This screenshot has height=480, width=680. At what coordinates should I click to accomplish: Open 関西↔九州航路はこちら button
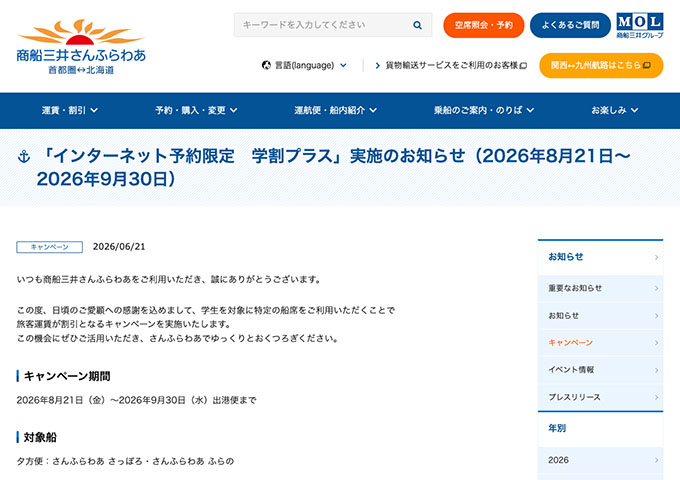601,65
